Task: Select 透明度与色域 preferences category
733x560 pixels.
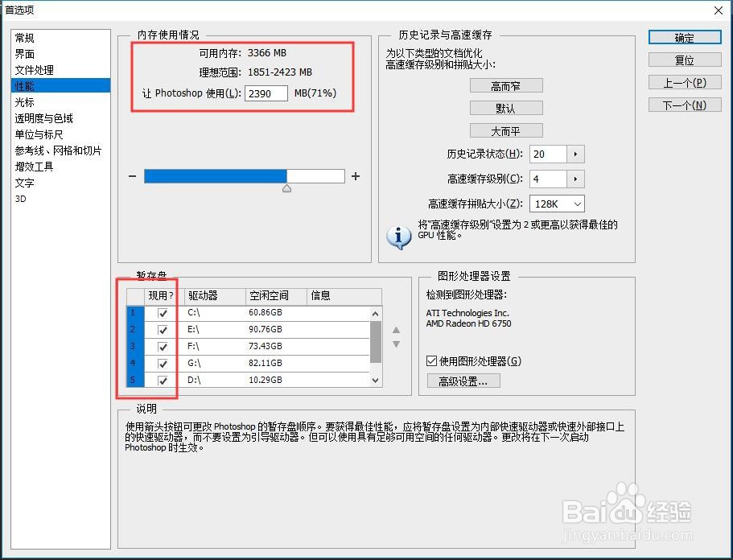Action: point(60,118)
